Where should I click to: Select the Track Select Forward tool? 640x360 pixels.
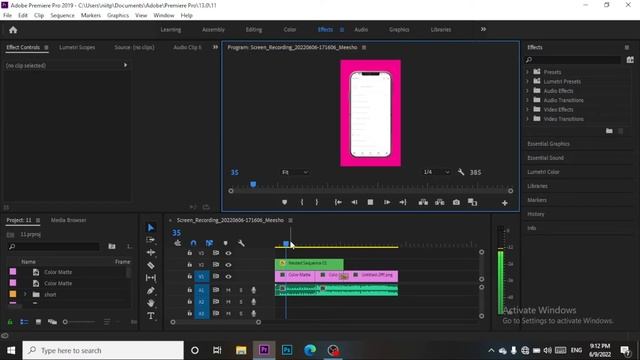pyautogui.click(x=151, y=240)
